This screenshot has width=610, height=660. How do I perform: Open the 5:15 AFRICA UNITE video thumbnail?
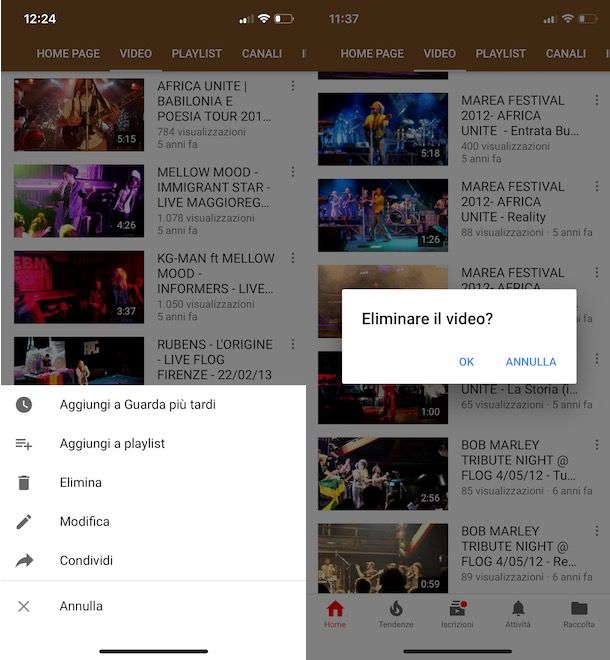pyautogui.click(x=79, y=114)
